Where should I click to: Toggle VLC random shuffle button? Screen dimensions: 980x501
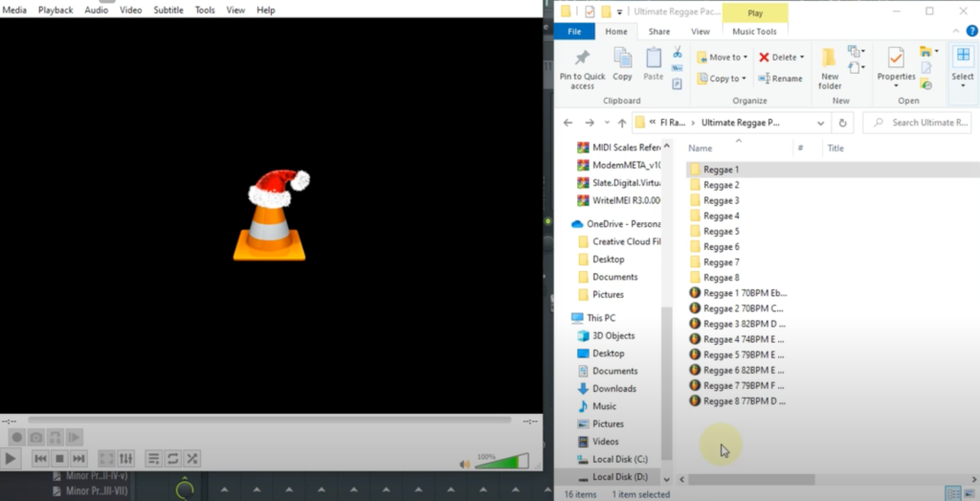tap(192, 459)
